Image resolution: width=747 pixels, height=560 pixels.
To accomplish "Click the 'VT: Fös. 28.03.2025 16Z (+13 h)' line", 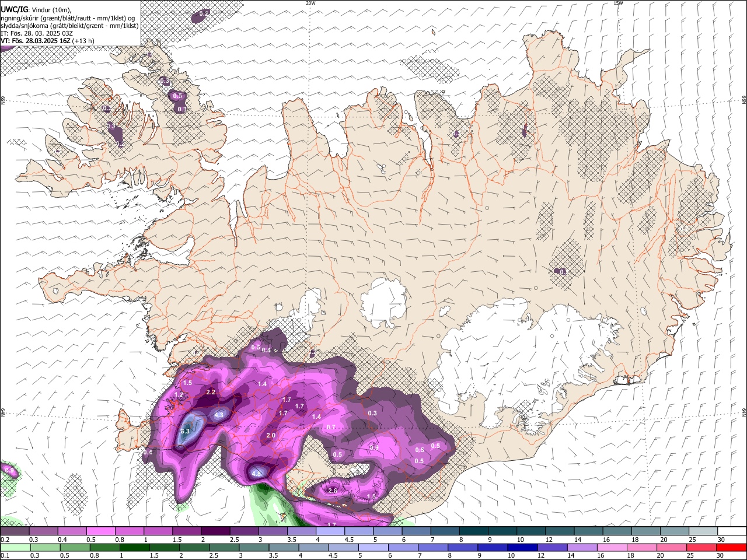I will [47, 41].
